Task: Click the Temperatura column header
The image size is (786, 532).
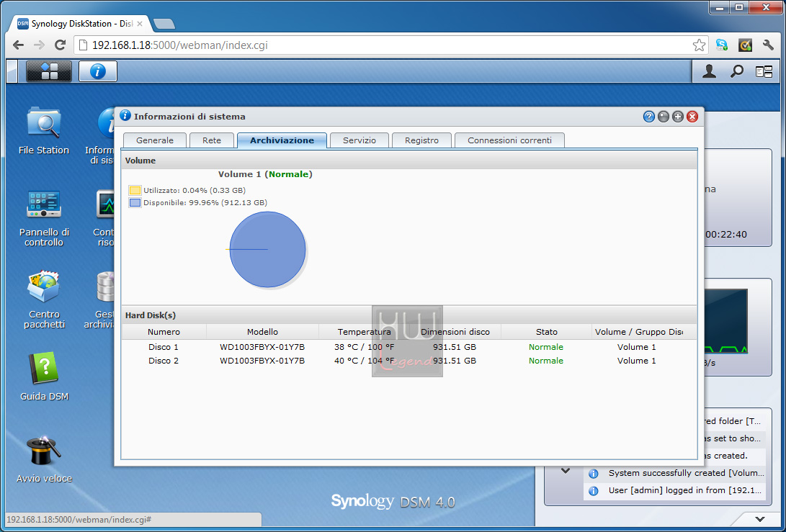Action: click(364, 332)
